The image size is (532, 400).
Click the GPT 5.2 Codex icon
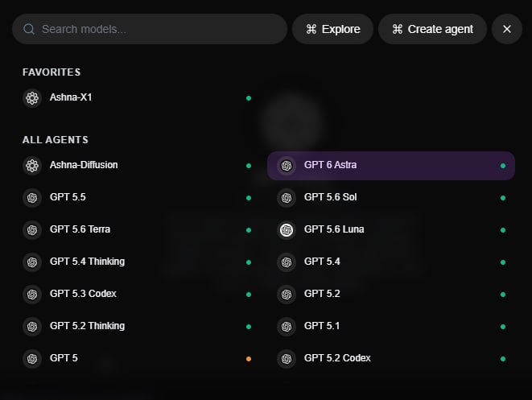287,359
